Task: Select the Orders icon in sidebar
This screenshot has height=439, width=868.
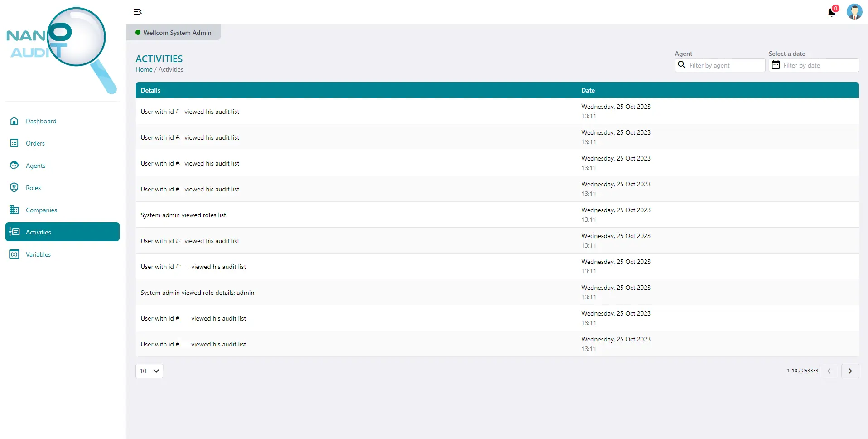Action: tap(14, 143)
